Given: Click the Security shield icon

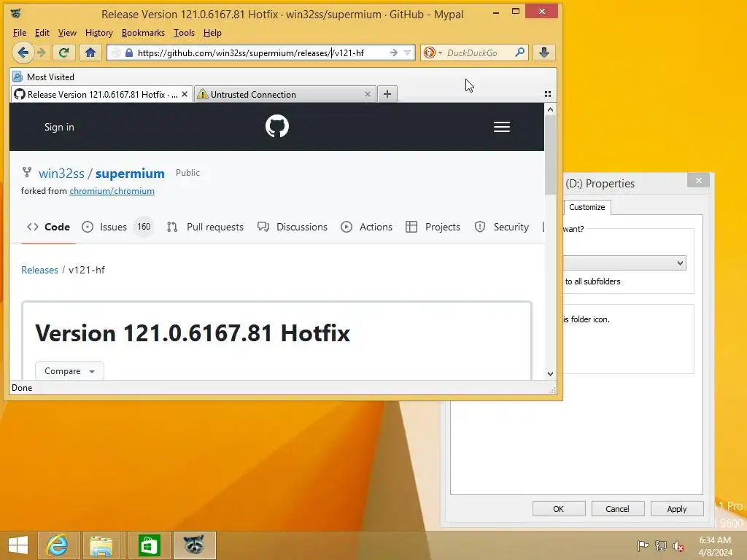Looking at the screenshot, I should [x=480, y=227].
